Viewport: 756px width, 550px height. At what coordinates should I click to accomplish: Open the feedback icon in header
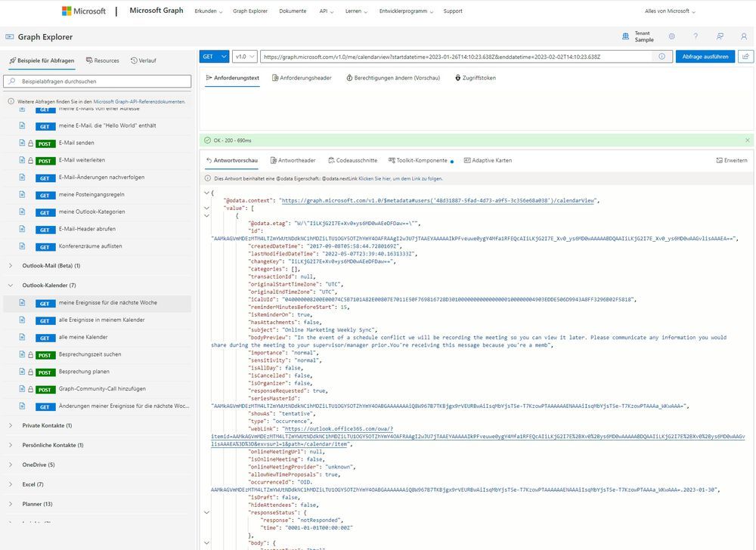coord(720,36)
